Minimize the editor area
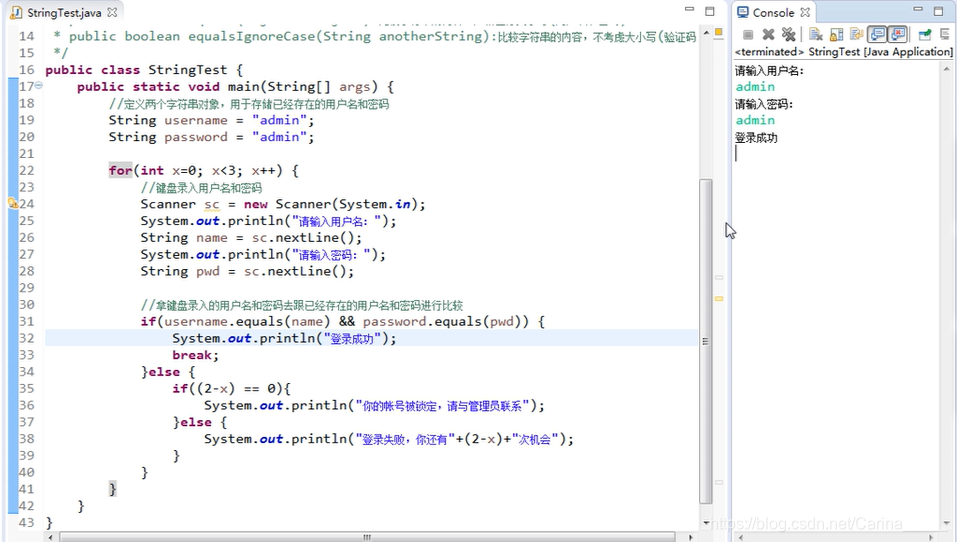This screenshot has width=957, height=542. (690, 9)
